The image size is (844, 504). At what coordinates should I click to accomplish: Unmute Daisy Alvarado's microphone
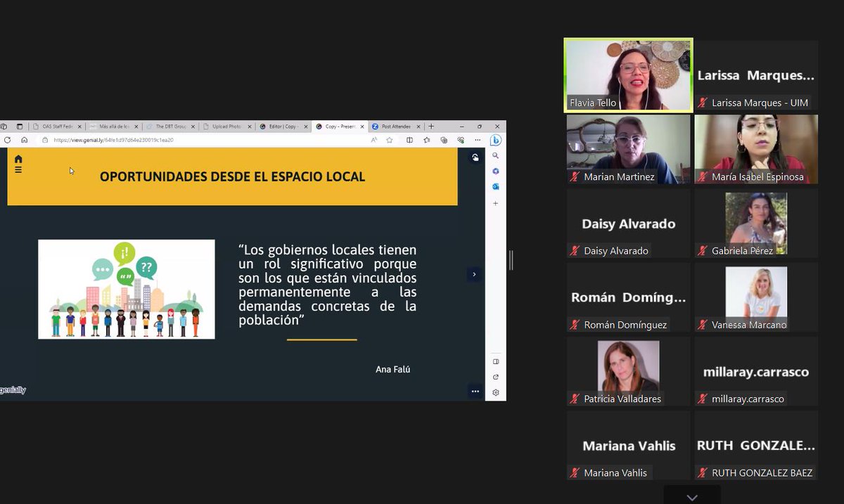573,251
